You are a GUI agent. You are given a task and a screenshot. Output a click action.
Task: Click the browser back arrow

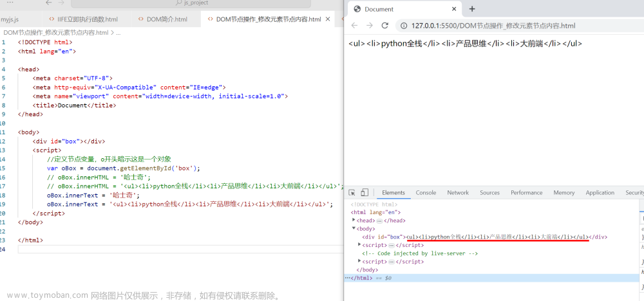tap(354, 26)
